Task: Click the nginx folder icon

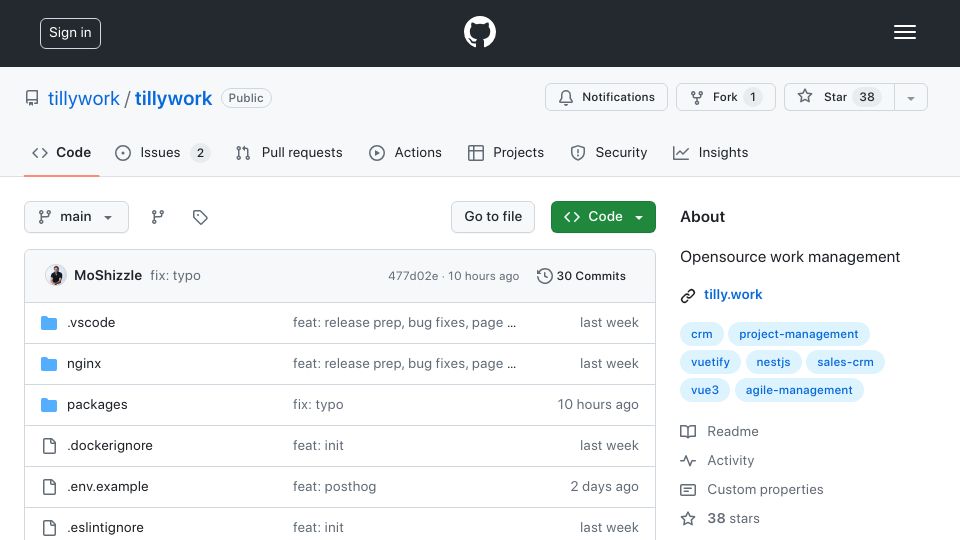Action: click(x=49, y=364)
